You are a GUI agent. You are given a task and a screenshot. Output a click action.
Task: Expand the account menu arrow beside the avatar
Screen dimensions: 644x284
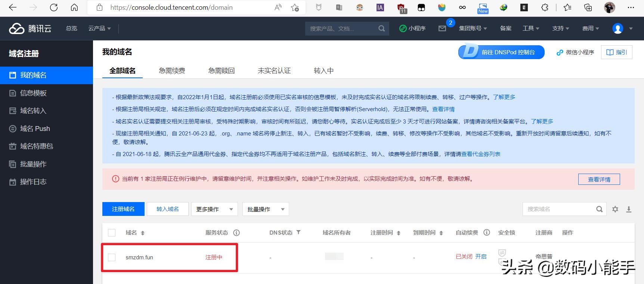[x=631, y=28]
